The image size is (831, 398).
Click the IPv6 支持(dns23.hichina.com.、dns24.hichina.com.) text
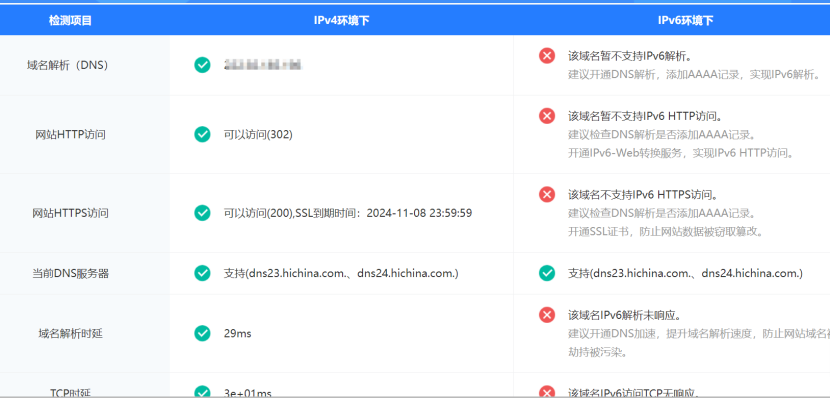[x=685, y=273]
